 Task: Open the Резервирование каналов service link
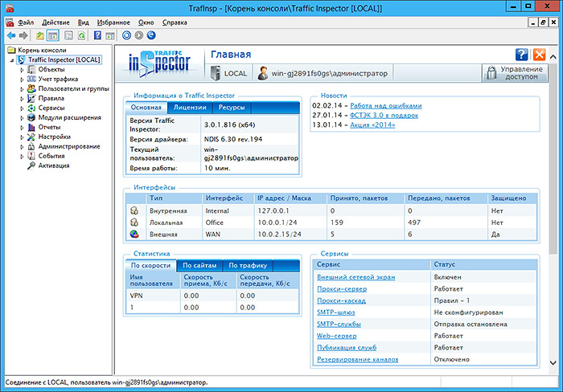(x=358, y=359)
